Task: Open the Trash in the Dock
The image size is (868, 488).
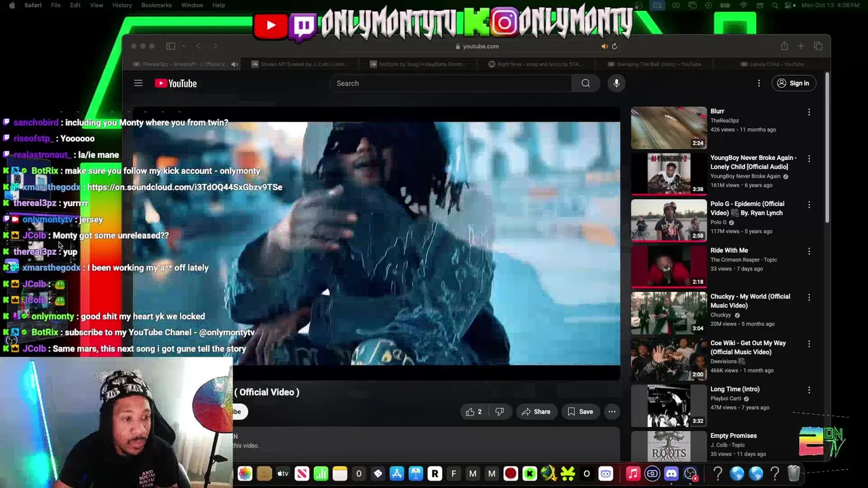Action: (x=794, y=474)
